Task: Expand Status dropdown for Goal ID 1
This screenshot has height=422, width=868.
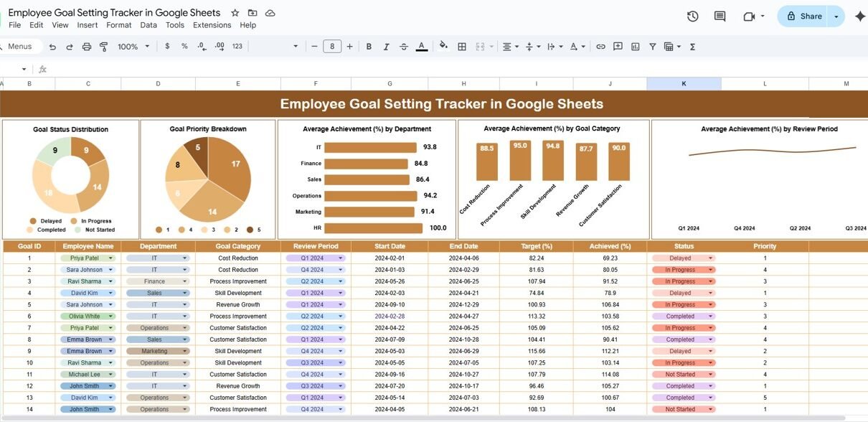Action: coord(711,258)
